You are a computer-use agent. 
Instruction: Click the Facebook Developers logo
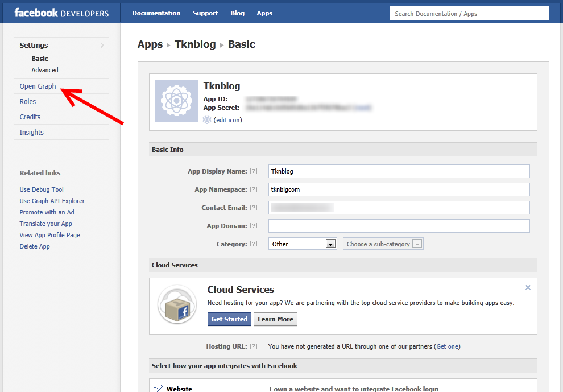pyautogui.click(x=61, y=13)
